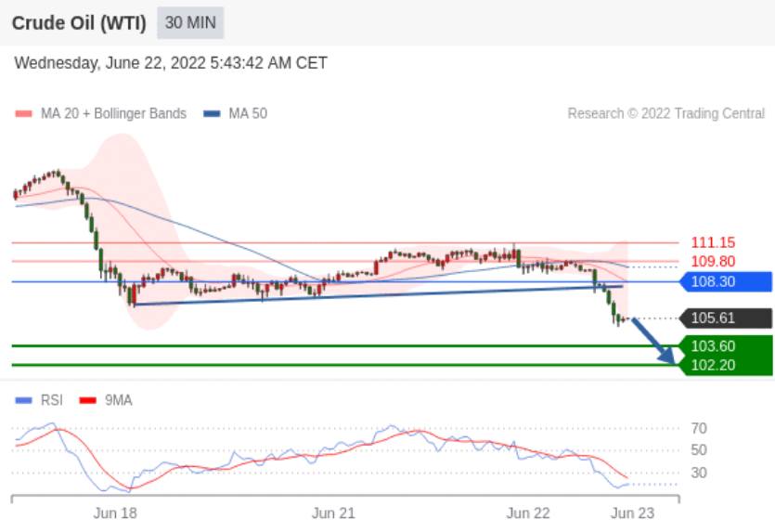The width and height of the screenshot is (775, 532).
Task: Click the Jun 23 date axis label
Action: pyautogui.click(x=633, y=513)
